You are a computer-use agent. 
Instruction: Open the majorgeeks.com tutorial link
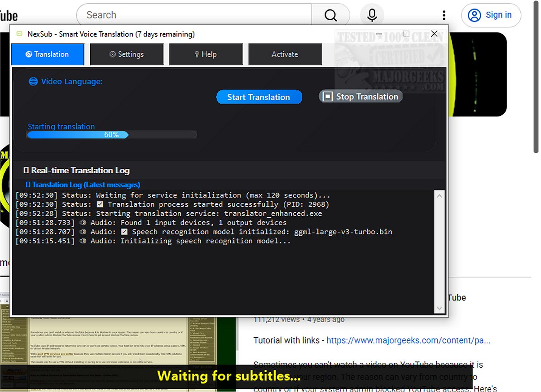tap(408, 340)
